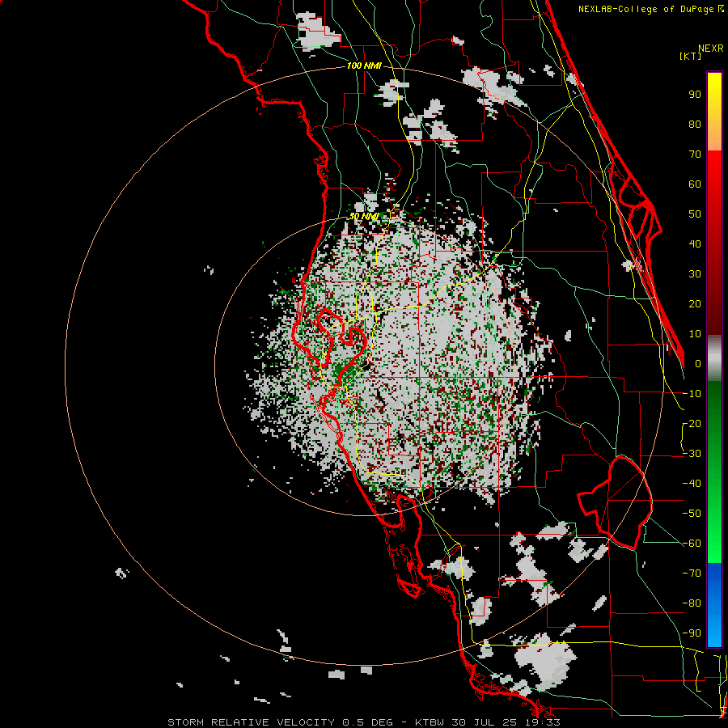Click the 90 value on the velocity scale
The height and width of the screenshot is (728, 728).
[x=695, y=95]
